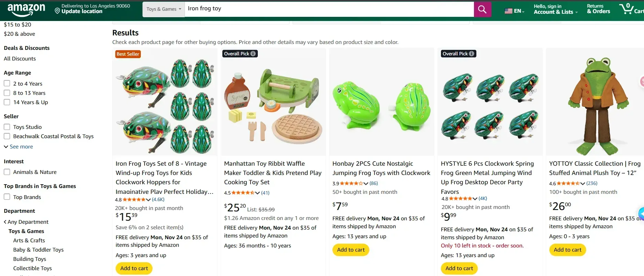The width and height of the screenshot is (644, 276).
Task: Enable the Toys Studio seller filter
Action: 7,127
